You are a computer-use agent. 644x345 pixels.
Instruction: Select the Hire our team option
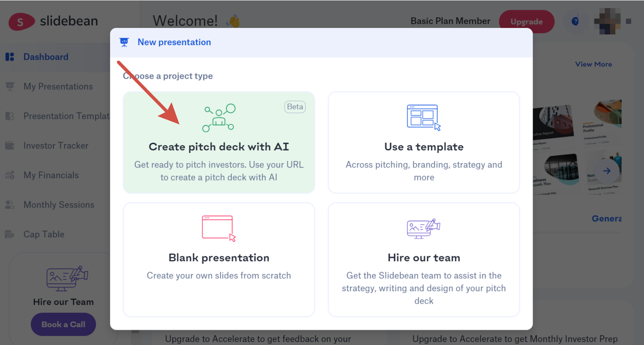[424, 260]
